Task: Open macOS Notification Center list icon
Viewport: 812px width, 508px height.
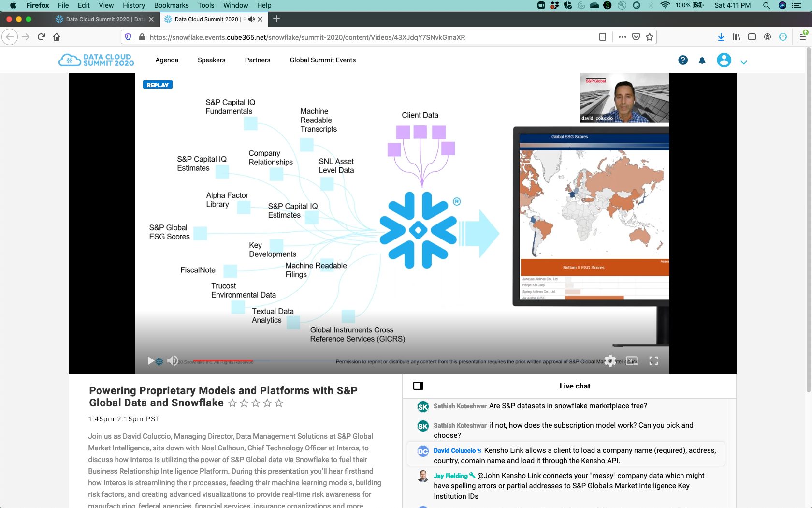Action: [797, 5]
